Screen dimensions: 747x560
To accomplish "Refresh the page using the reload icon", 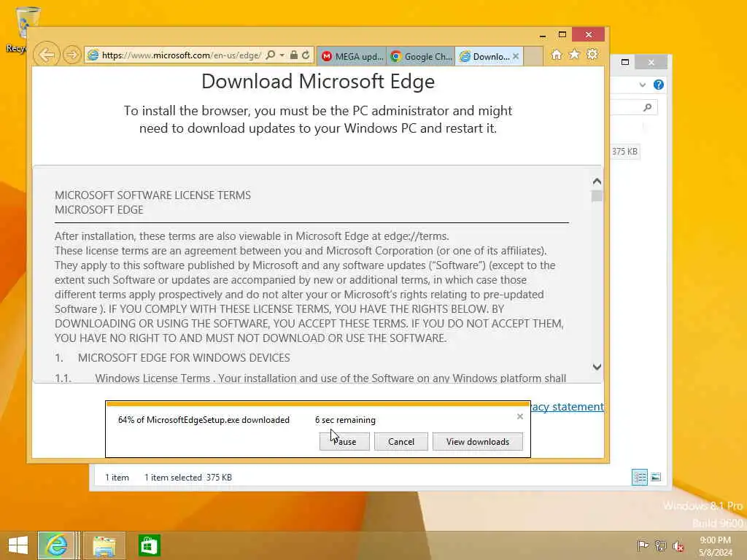I will pyautogui.click(x=306, y=55).
